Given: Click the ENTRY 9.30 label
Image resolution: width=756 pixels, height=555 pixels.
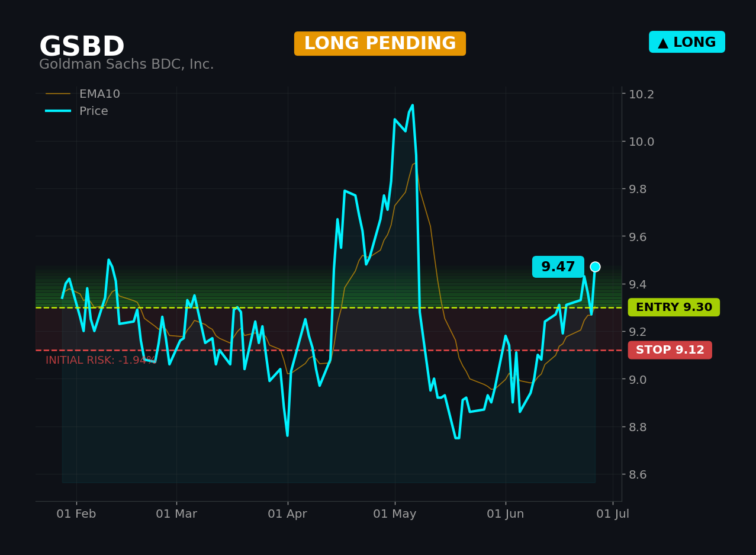Looking at the screenshot, I should [674, 307].
